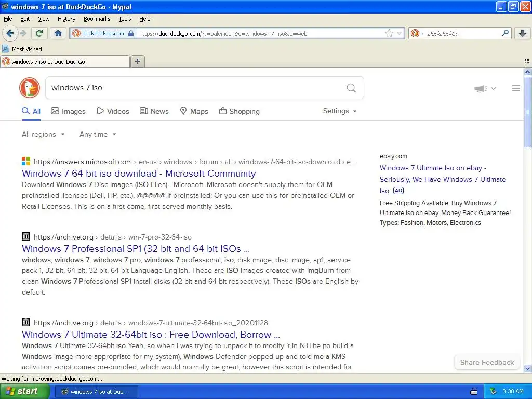Open Windows 7 64 bit iso download link
532x399 pixels.
tap(139, 174)
